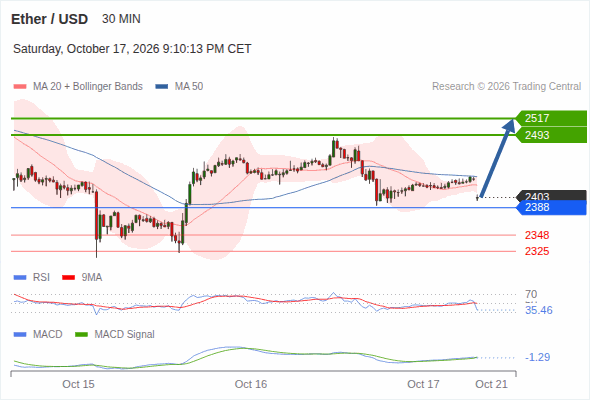Click the MA 50 legend label

tap(189, 87)
